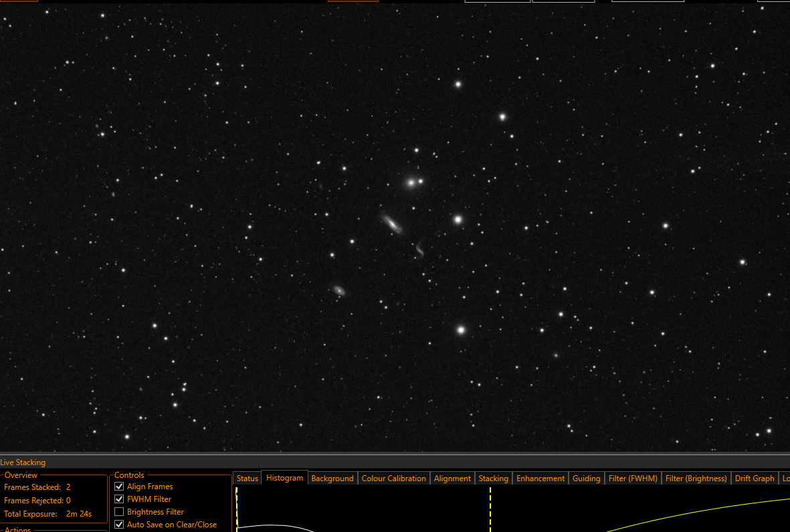Switch to the Alignment tab
790x532 pixels.
point(452,478)
